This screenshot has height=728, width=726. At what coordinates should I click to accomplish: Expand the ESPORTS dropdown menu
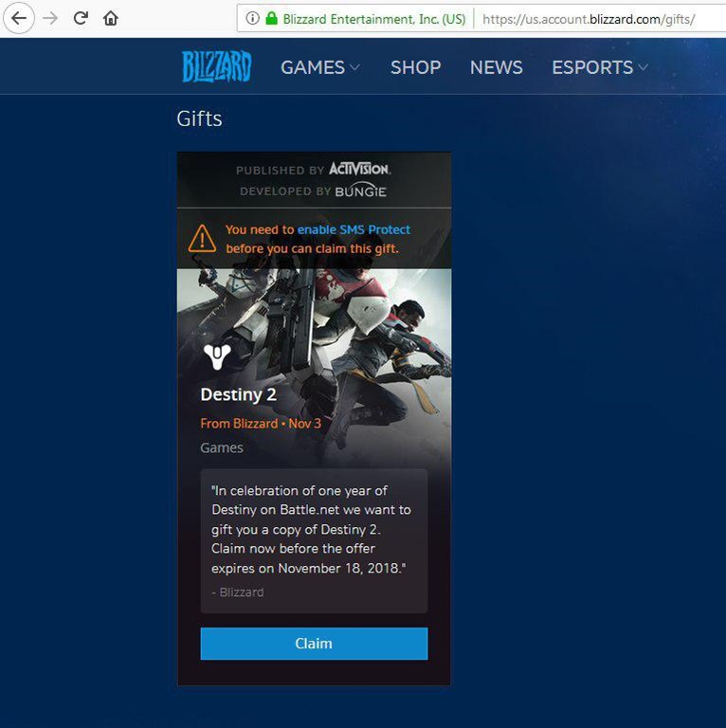coord(600,67)
